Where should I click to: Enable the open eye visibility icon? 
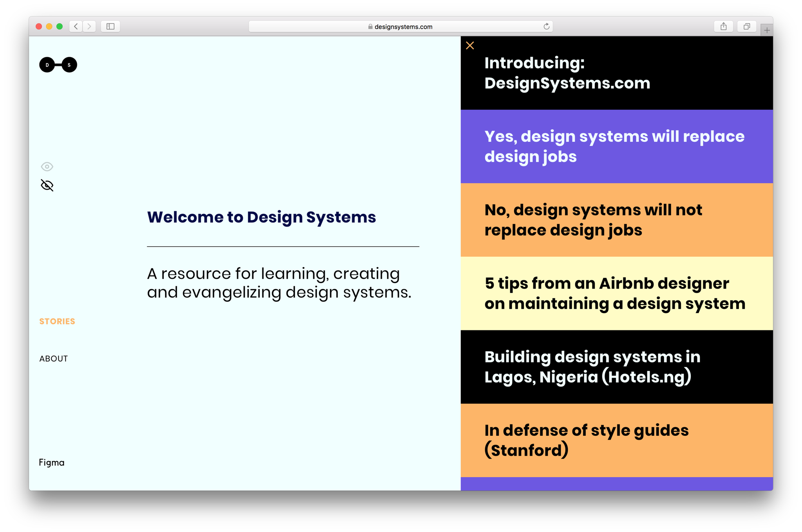coord(47,166)
